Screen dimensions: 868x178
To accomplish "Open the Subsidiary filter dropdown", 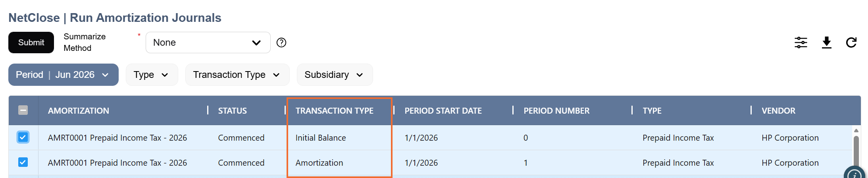I will (335, 75).
